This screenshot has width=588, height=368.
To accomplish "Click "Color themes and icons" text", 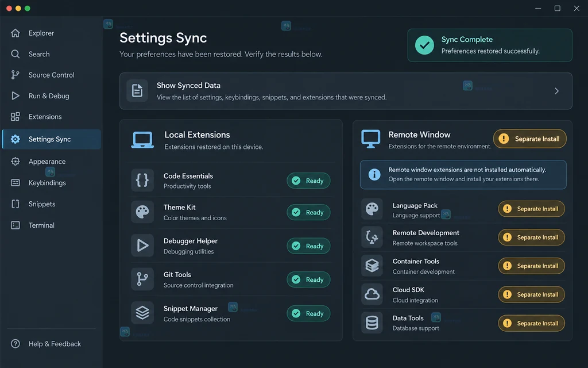I will click(195, 218).
